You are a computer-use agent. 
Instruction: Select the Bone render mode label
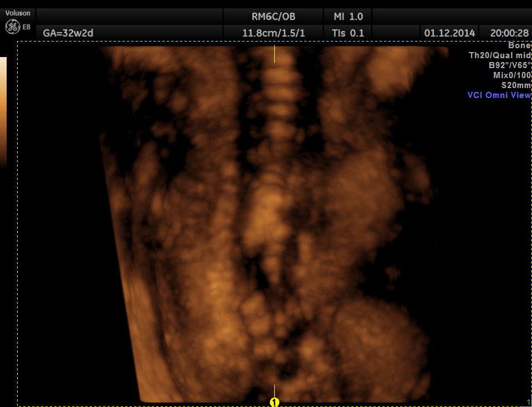(x=519, y=45)
